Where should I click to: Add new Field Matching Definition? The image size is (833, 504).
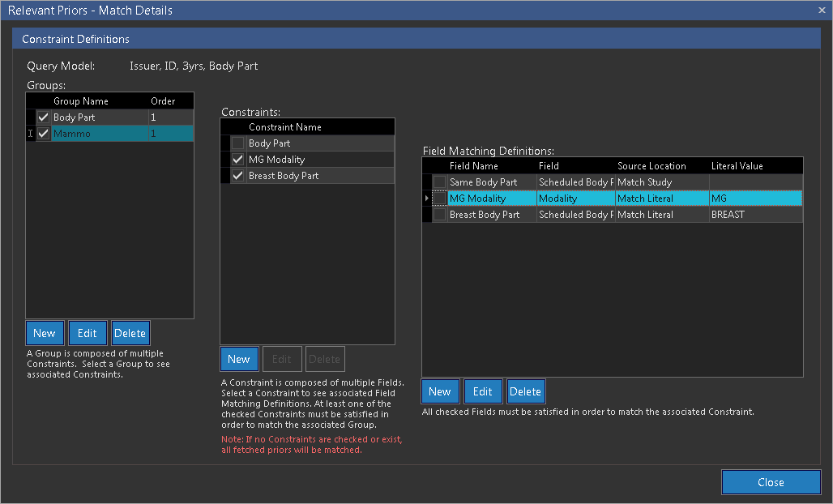click(x=440, y=391)
